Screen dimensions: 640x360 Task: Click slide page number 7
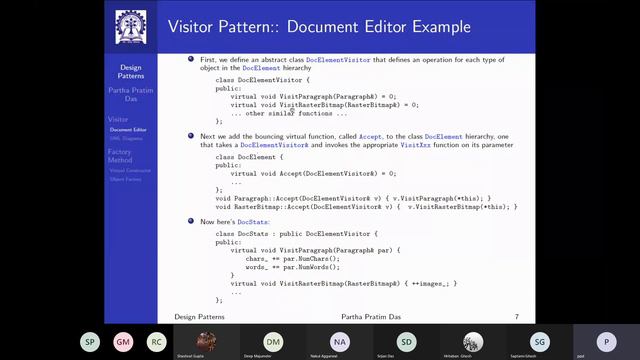[x=517, y=317]
